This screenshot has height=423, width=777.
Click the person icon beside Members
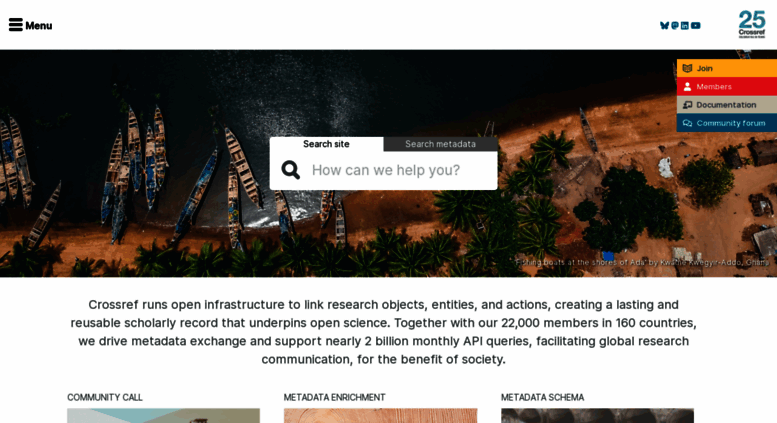[x=687, y=87]
